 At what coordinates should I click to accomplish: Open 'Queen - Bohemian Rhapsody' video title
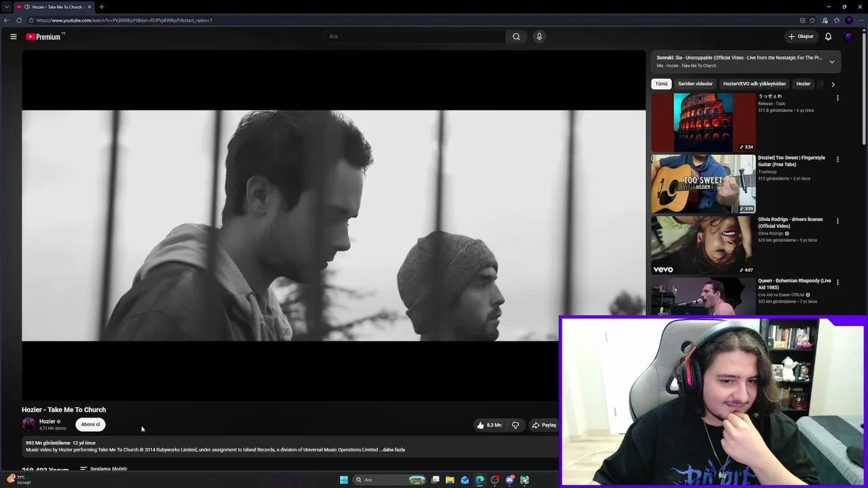pyautogui.click(x=795, y=283)
